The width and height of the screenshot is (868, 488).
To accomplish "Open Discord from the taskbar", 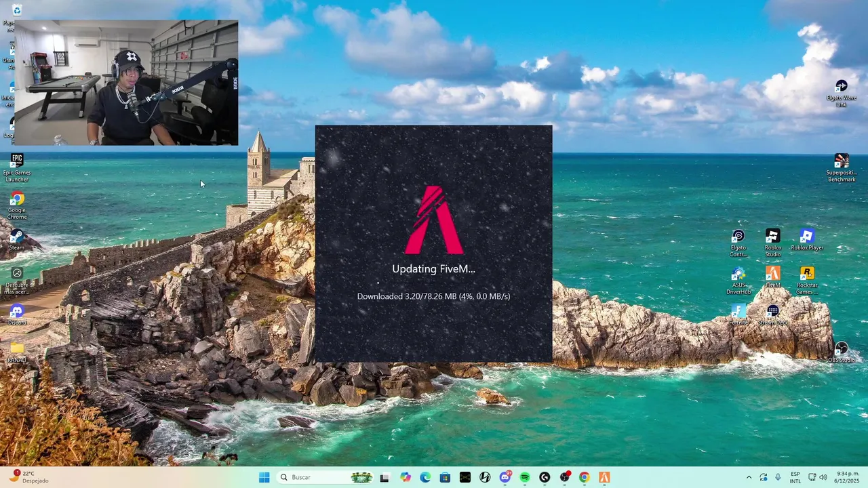I will (x=505, y=477).
